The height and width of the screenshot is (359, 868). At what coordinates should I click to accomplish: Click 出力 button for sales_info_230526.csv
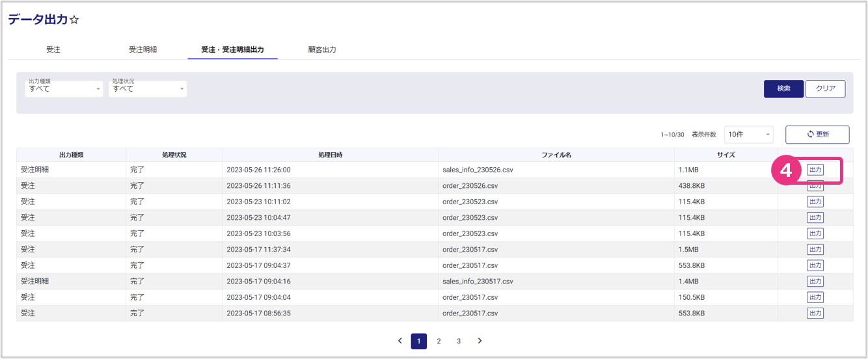point(815,170)
